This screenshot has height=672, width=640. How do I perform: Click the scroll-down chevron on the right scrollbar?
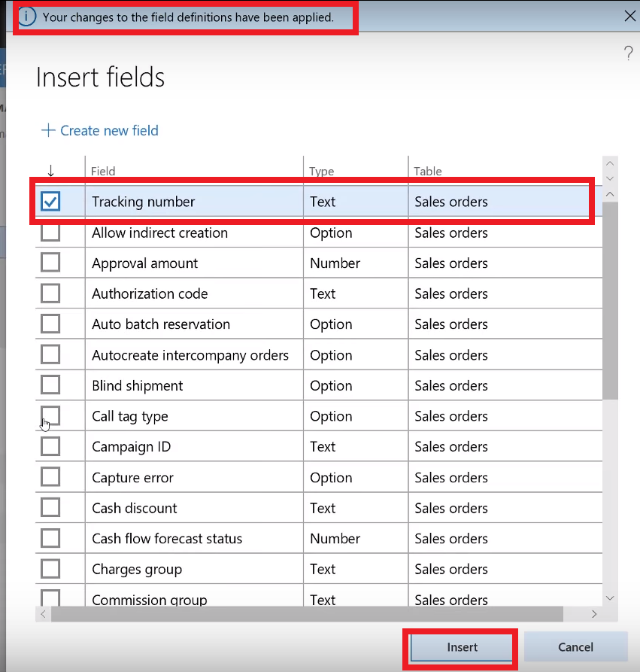coord(610,597)
